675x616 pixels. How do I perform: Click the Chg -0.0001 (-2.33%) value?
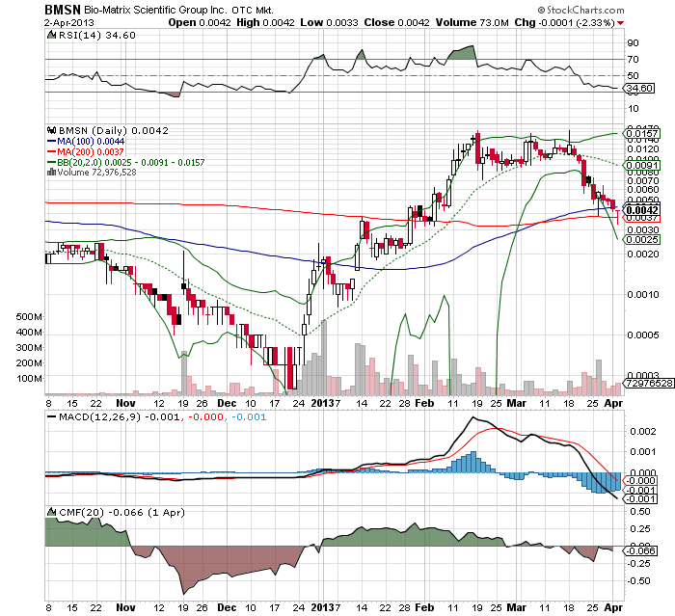565,22
